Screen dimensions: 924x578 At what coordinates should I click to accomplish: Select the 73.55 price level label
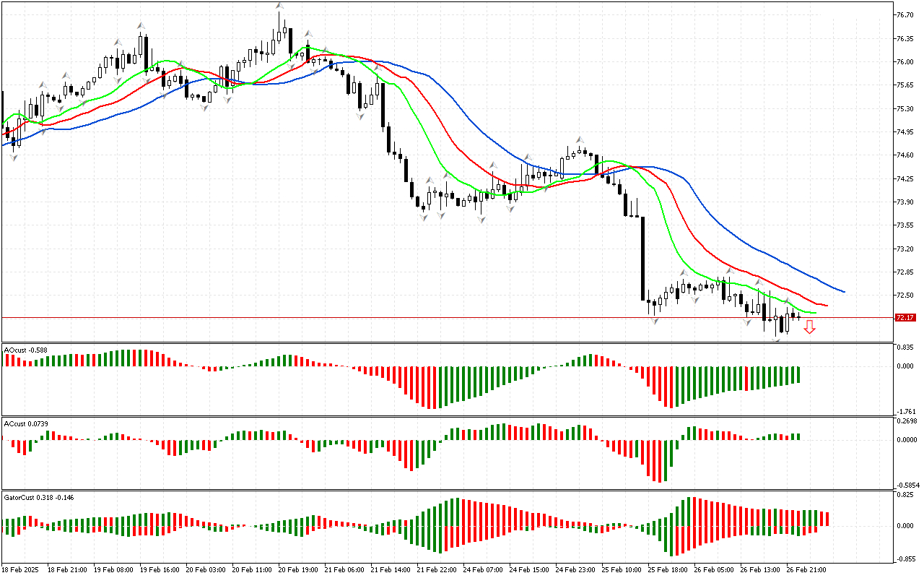tap(905, 225)
